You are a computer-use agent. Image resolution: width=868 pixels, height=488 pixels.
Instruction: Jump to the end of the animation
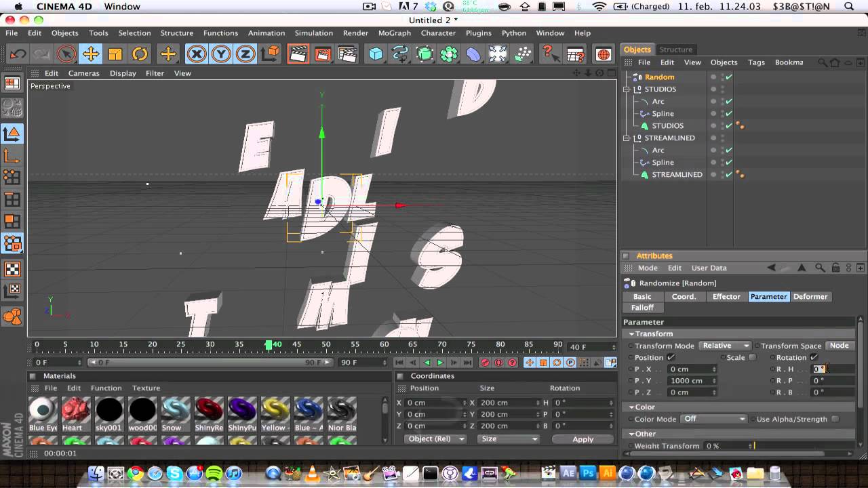(x=467, y=363)
